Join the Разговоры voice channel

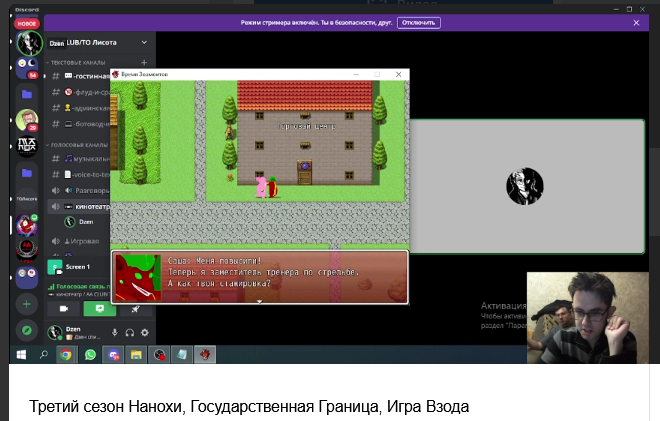coord(80,191)
